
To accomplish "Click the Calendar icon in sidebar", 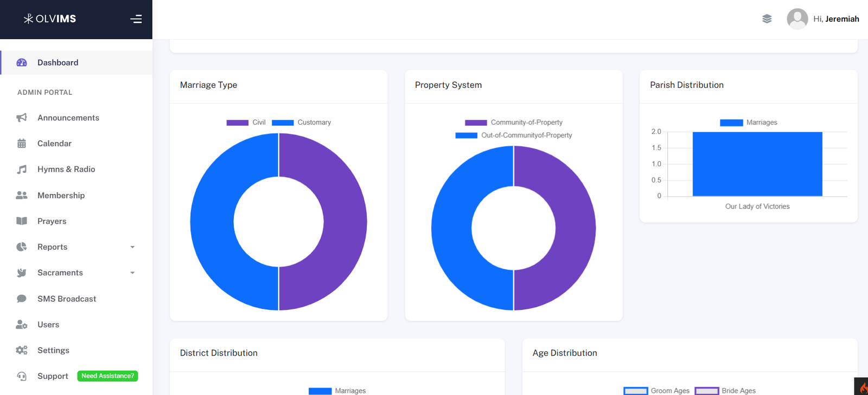I will coord(22,144).
